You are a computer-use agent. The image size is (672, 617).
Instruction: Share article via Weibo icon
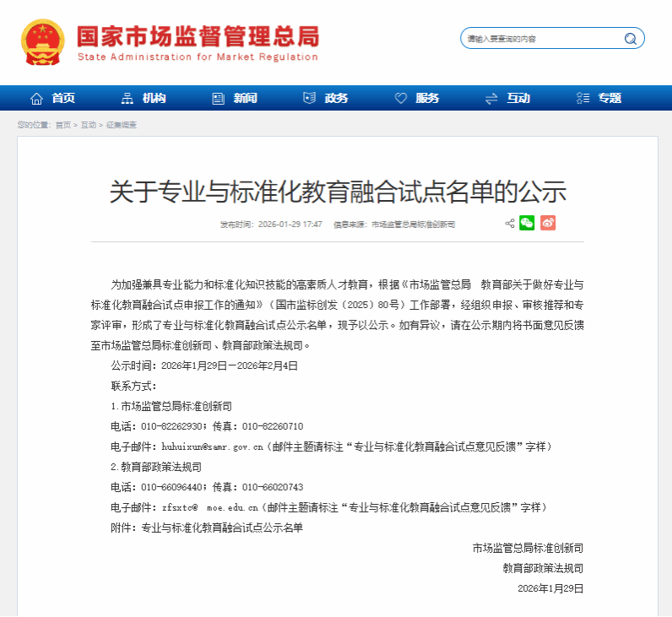[548, 223]
